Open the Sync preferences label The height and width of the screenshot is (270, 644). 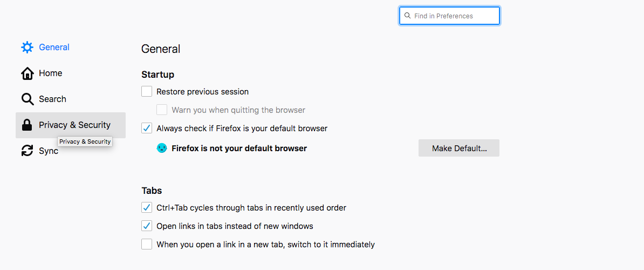click(x=49, y=151)
